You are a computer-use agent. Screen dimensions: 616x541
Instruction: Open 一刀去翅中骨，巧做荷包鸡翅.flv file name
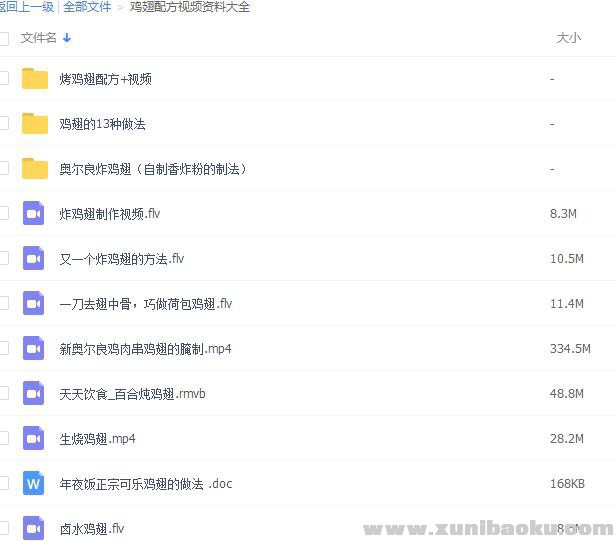click(146, 303)
